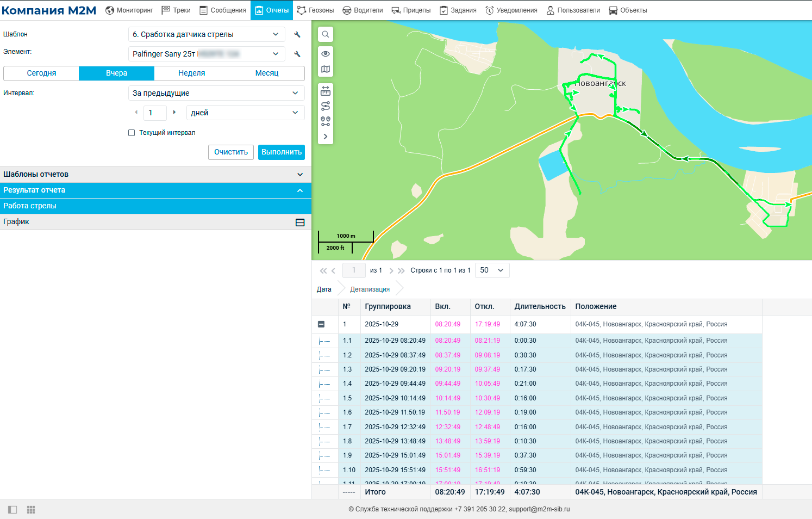
Task: Open the Шаблон dropdown list
Action: [207, 34]
